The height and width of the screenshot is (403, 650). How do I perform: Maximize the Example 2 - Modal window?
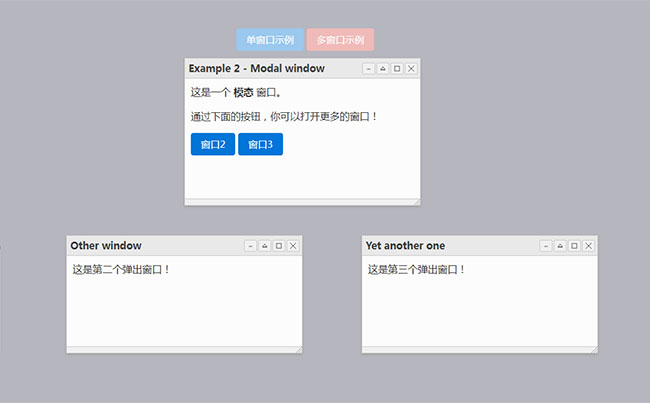click(397, 68)
